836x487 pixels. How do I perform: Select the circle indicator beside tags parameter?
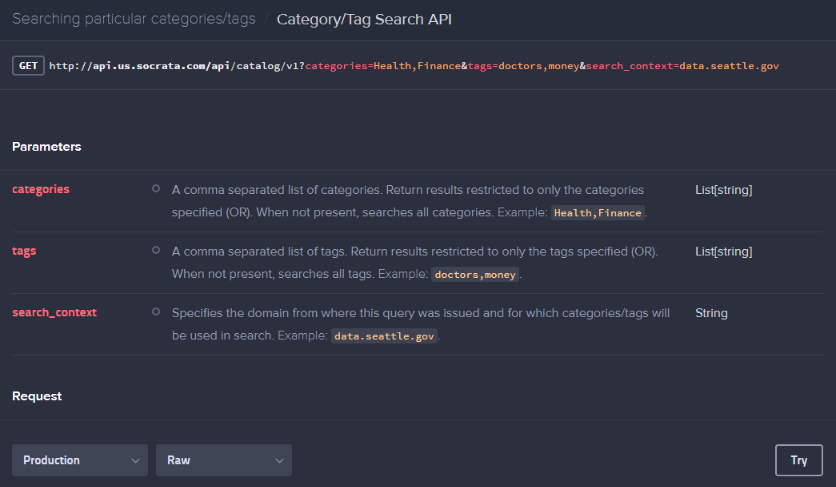(156, 250)
